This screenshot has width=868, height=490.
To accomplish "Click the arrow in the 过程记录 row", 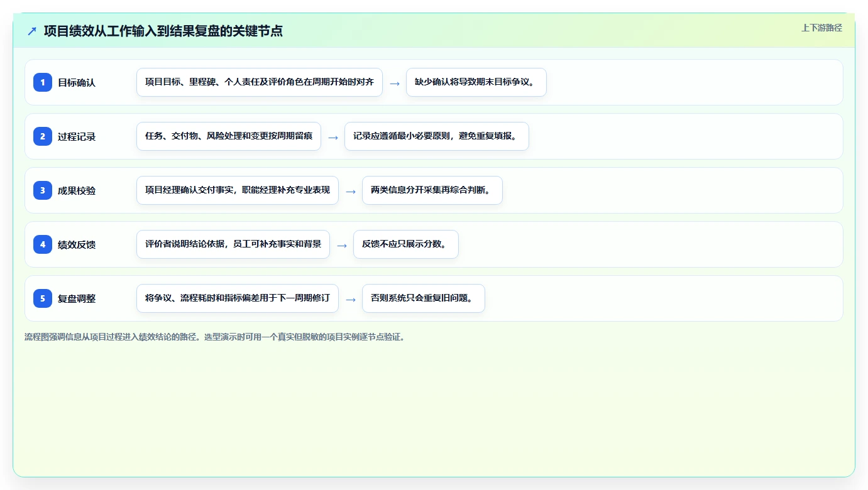I will [x=333, y=137].
